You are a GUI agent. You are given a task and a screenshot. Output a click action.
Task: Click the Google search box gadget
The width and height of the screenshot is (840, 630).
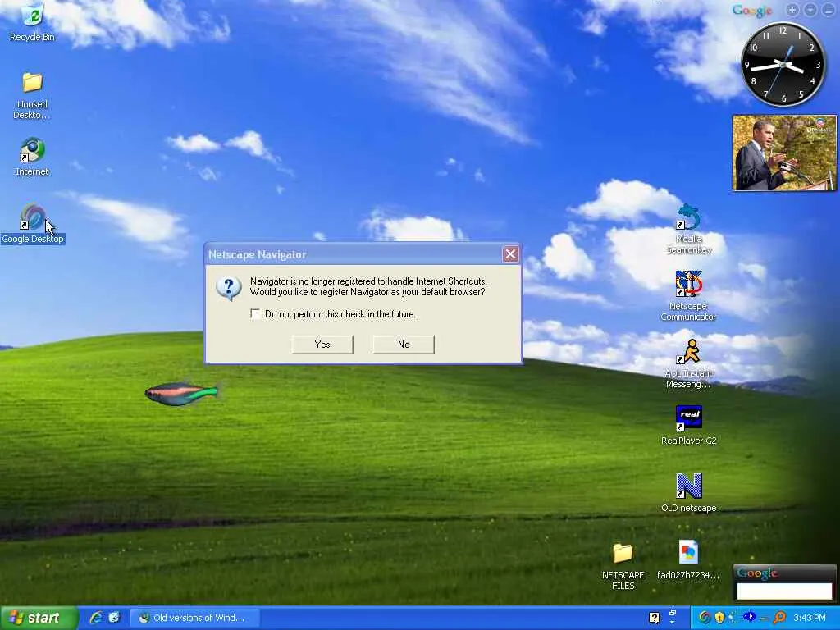tap(784, 591)
